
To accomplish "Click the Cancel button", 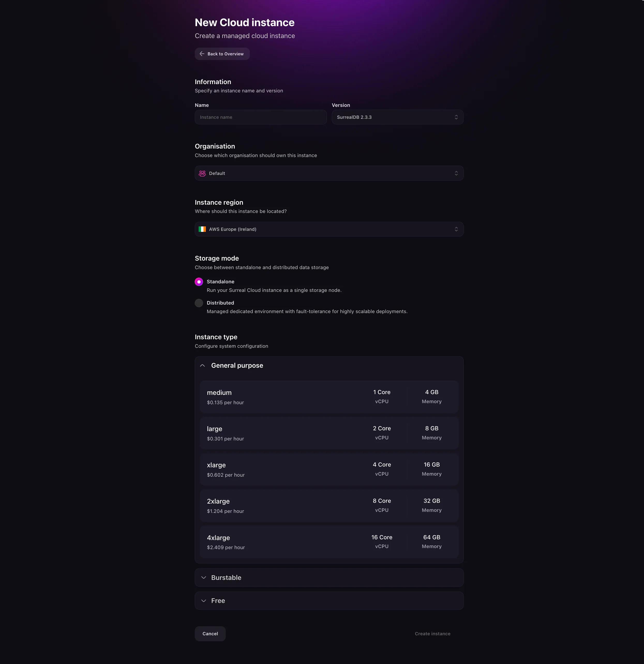I will tap(210, 634).
